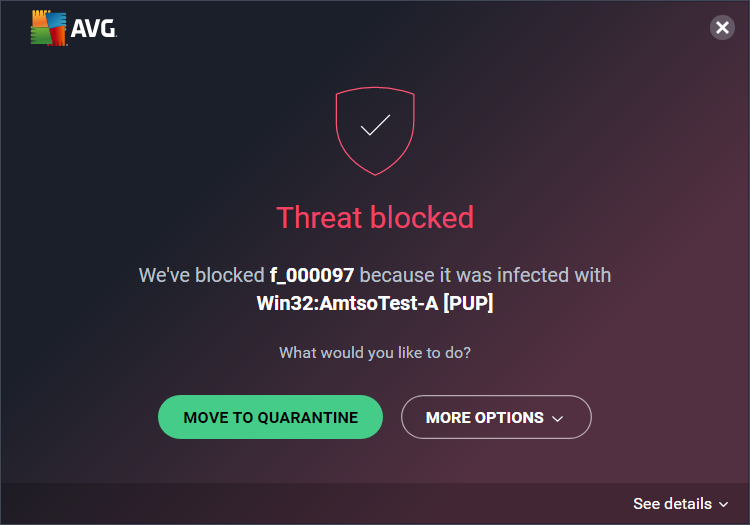Image resolution: width=750 pixels, height=525 pixels.
Task: Click the threat name Win32:AmtsoTest-A
Action: [x=347, y=303]
